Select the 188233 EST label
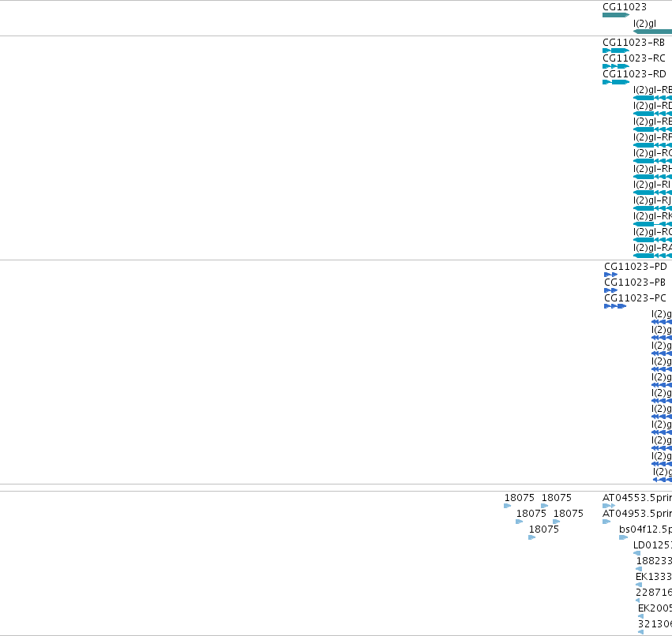 (x=654, y=561)
